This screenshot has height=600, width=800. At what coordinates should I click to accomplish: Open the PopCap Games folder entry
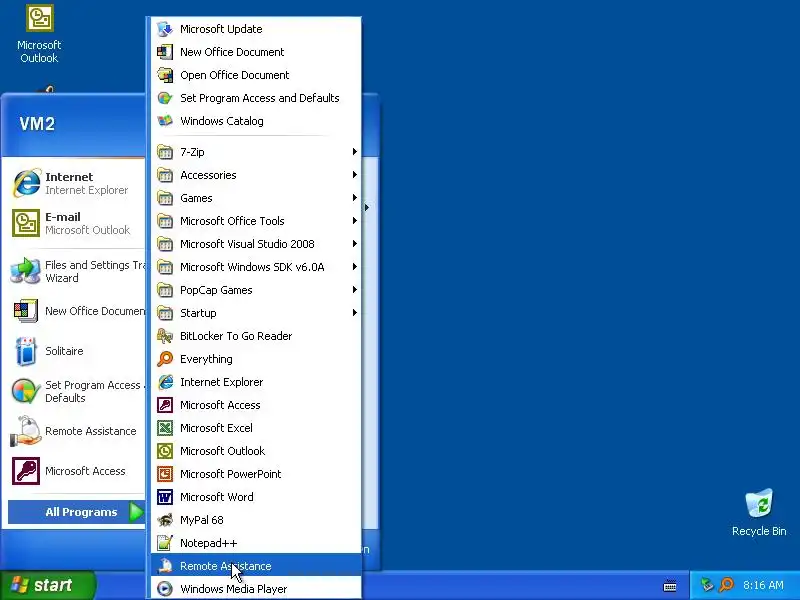256,290
